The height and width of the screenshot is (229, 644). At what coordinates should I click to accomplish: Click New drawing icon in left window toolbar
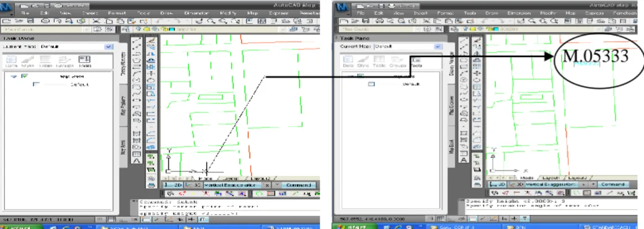coord(6,22)
